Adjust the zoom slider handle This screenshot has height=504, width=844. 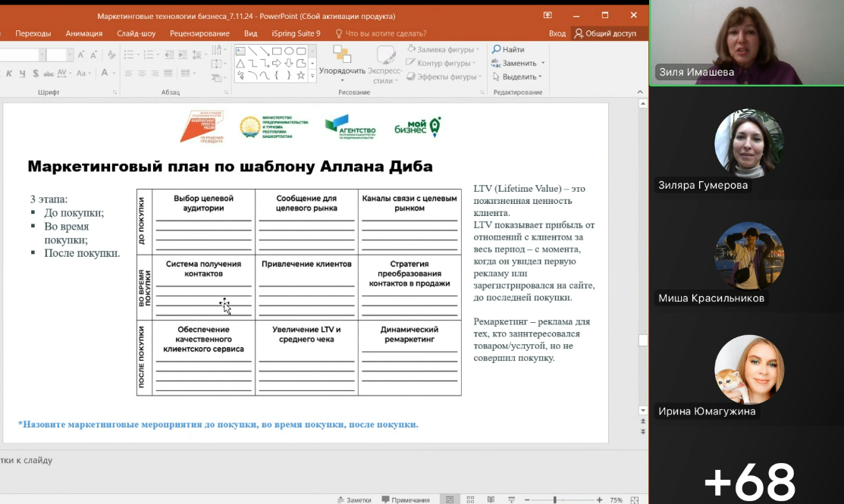point(554,499)
